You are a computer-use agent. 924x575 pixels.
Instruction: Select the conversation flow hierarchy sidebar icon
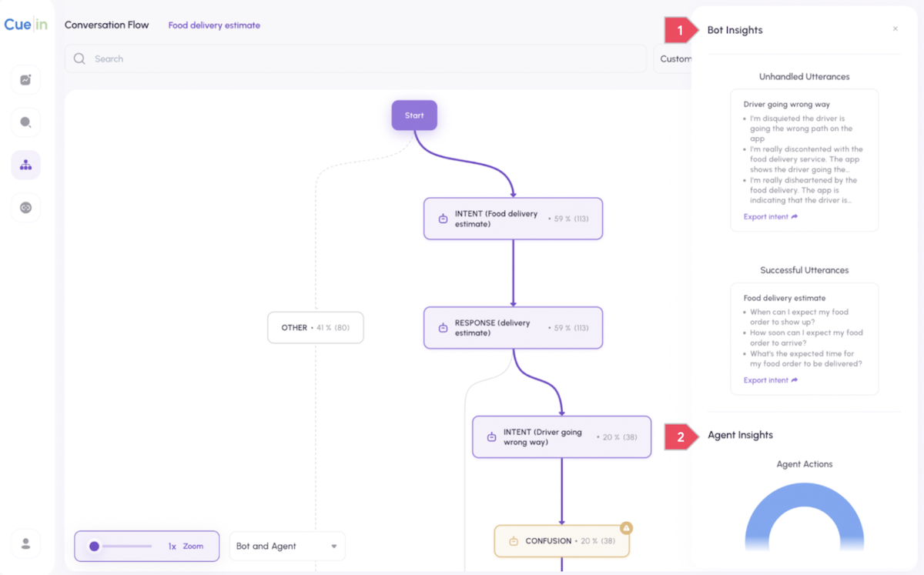pos(25,165)
